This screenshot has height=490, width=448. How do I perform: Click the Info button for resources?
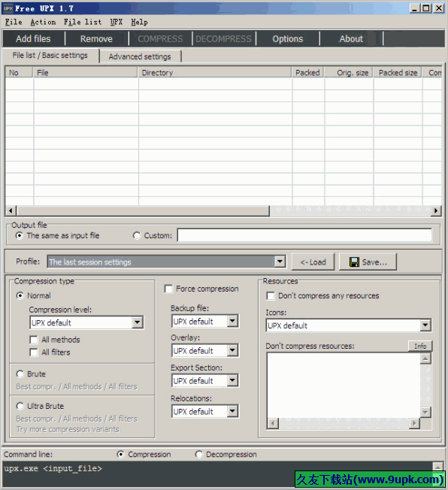420,346
